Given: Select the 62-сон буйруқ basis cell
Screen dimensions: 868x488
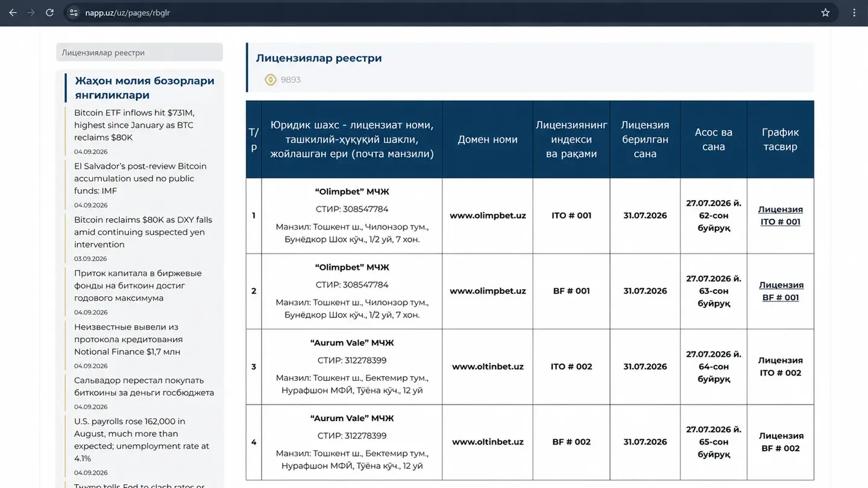Looking at the screenshot, I should tap(714, 216).
